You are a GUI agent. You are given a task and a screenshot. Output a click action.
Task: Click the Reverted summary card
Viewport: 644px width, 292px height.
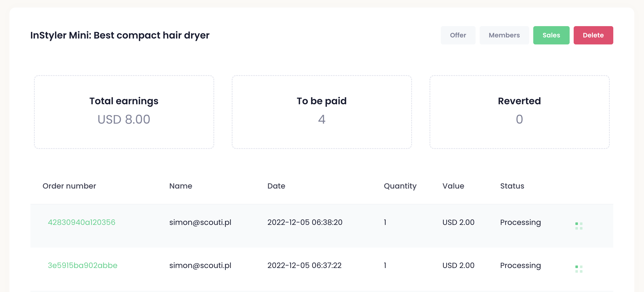(519, 112)
